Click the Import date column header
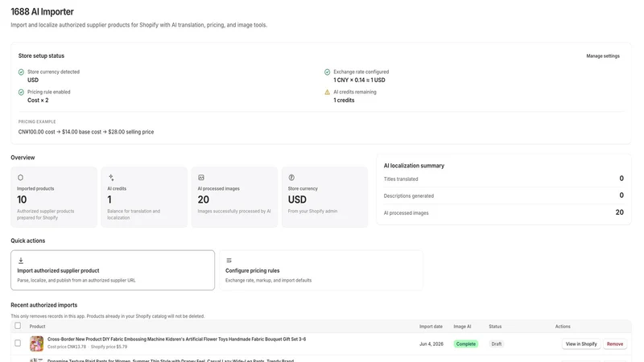 click(x=431, y=327)
